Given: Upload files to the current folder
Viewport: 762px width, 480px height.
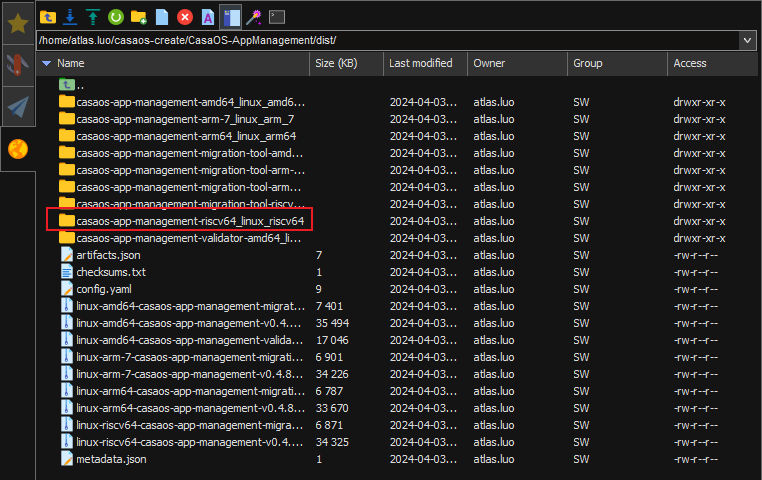Looking at the screenshot, I should point(93,17).
